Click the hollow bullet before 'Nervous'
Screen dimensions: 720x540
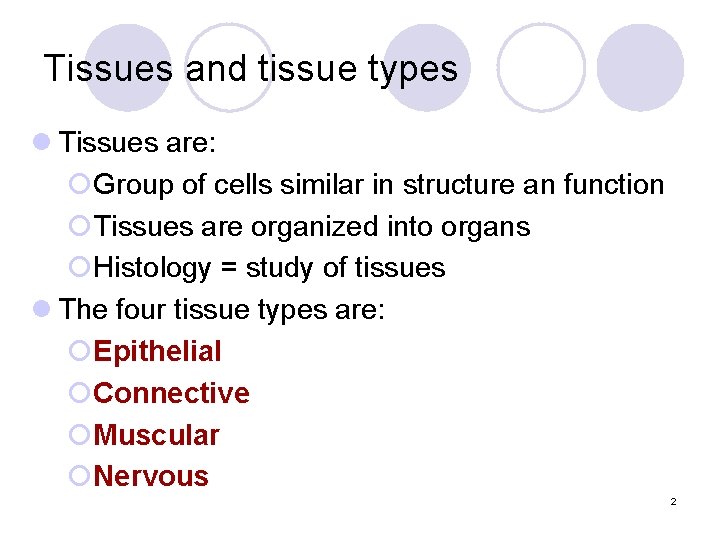coord(83,477)
